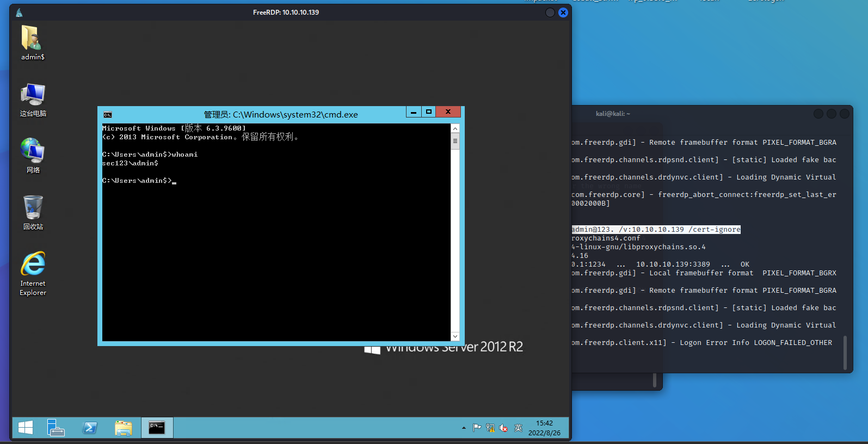Click the kali@kali terminal title
The height and width of the screenshot is (444, 868).
coord(613,114)
